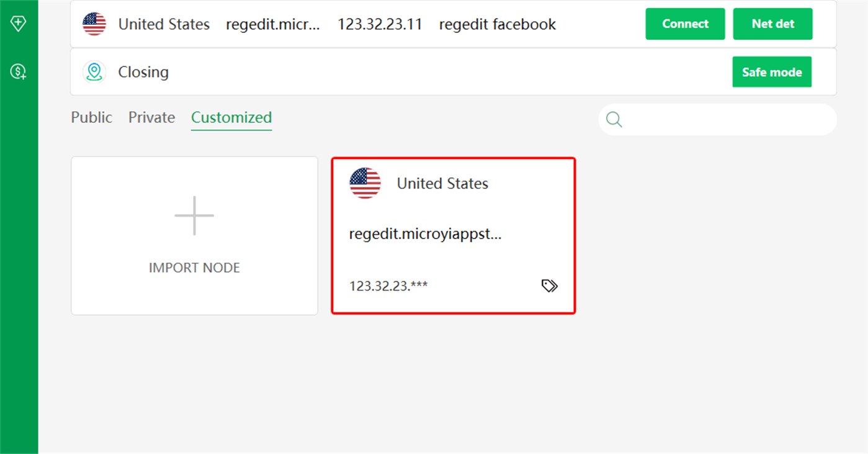Click the location pin icon next to Closing

tap(94, 71)
